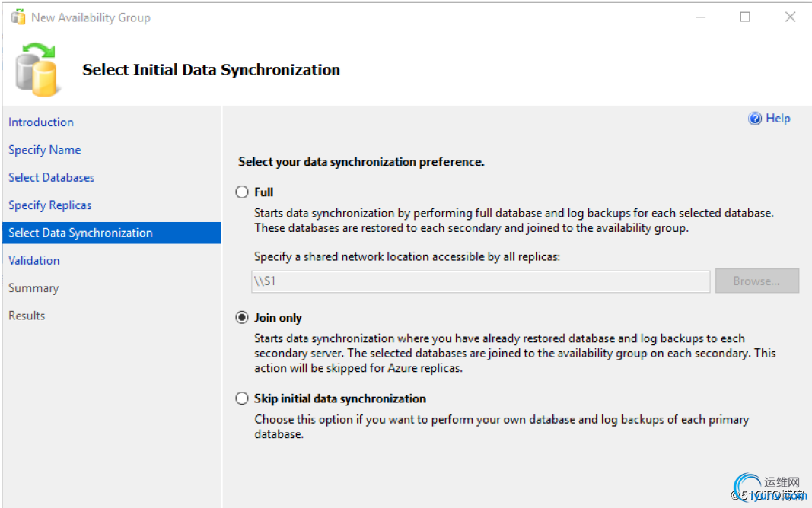
Task: Select the Select Data Synchronization step
Action: pyautogui.click(x=81, y=233)
